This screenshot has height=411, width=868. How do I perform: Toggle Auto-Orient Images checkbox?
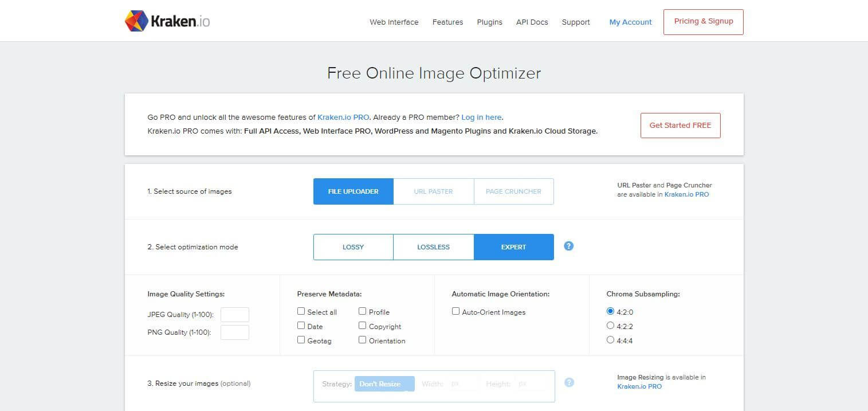click(x=456, y=311)
